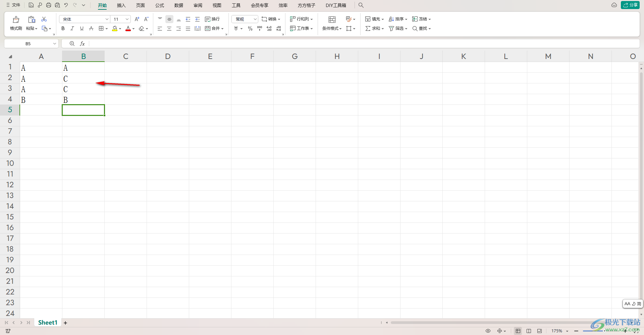Select the Sheet1 tab
This screenshot has width=644, height=335.
[48, 323]
